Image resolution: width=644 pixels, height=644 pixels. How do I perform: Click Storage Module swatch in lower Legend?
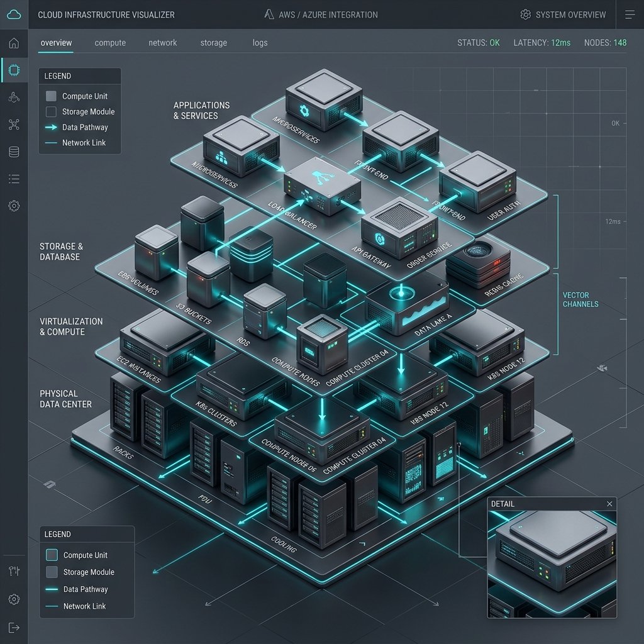[x=52, y=572]
